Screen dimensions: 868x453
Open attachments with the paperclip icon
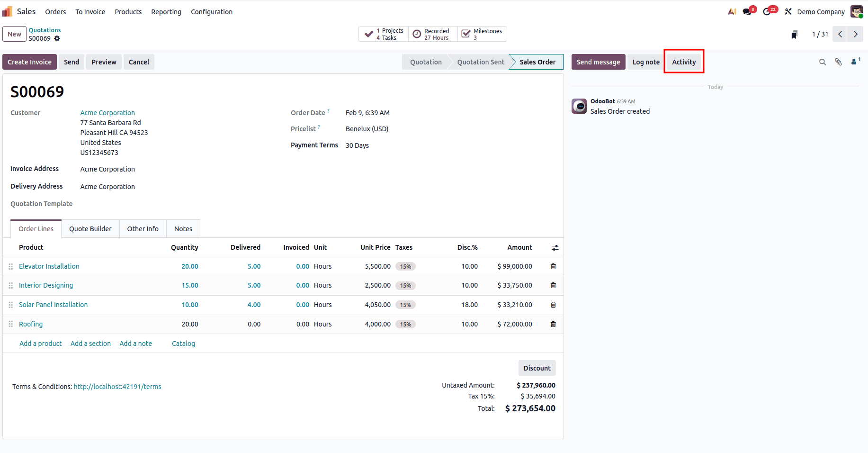838,62
